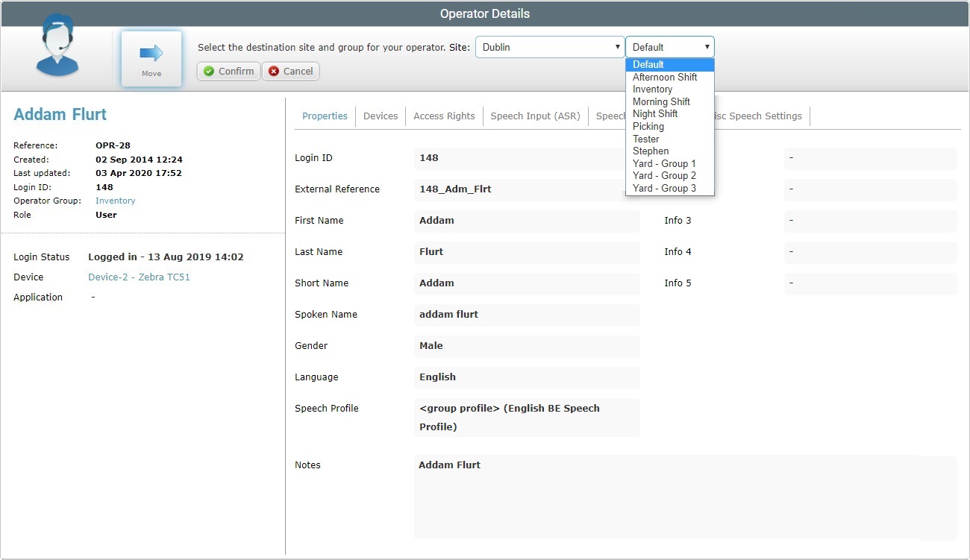Select Tester group option
Viewport: 970px width, 560px height.
coord(645,139)
